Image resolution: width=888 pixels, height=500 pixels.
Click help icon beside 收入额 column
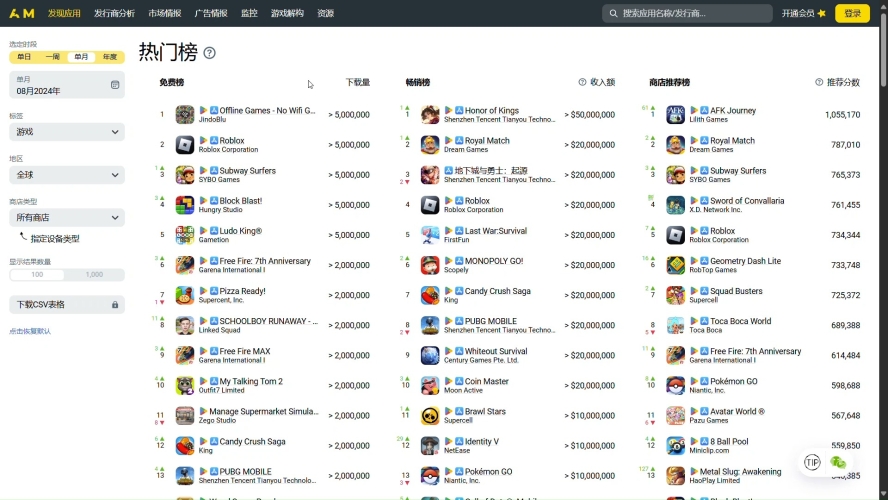582,82
